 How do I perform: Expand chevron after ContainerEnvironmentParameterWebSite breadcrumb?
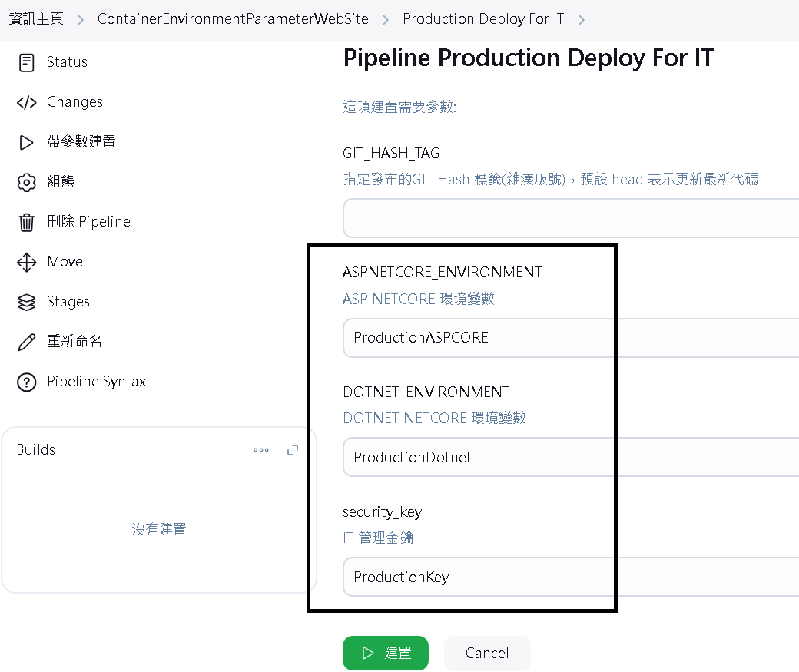385,20
